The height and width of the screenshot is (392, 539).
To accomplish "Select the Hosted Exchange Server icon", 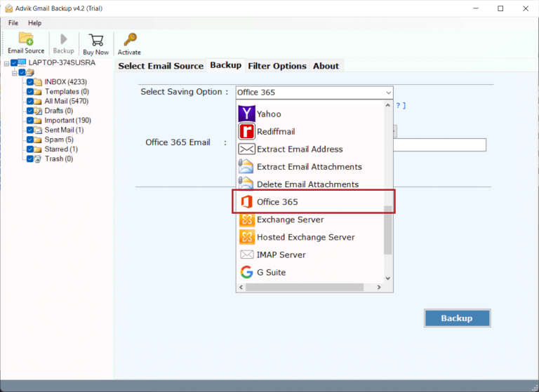I will click(x=247, y=237).
